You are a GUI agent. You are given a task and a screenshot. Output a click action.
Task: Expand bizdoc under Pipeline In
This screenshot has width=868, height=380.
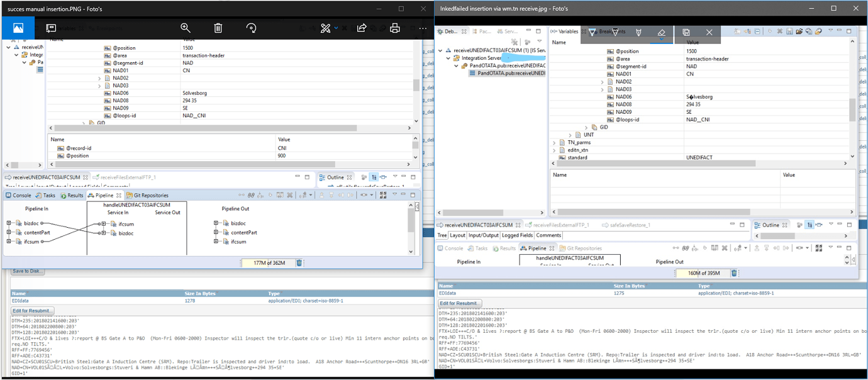pyautogui.click(x=9, y=223)
